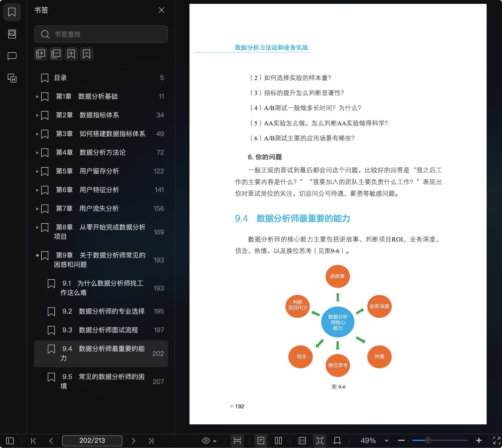Open bookmark 9.1 为什么数据分析师找工作这么难

coord(101,288)
